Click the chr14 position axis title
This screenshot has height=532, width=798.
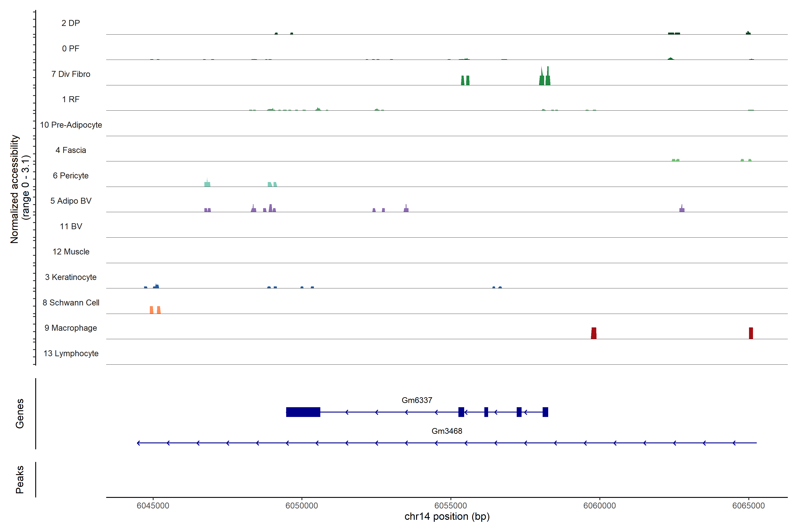pyautogui.click(x=447, y=516)
